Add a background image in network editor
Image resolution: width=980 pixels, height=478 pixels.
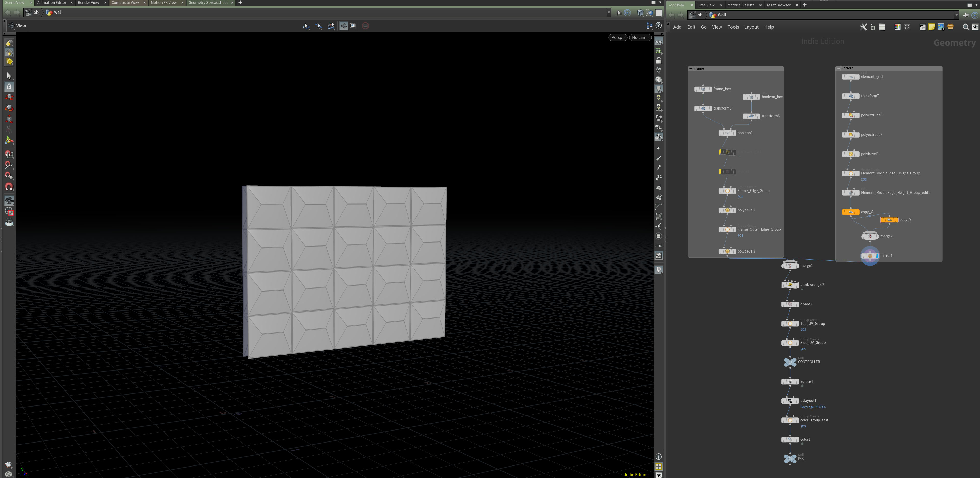click(x=941, y=27)
